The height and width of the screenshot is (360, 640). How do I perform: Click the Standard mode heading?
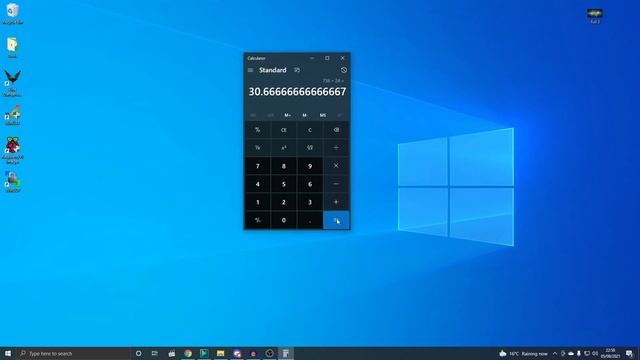273,70
